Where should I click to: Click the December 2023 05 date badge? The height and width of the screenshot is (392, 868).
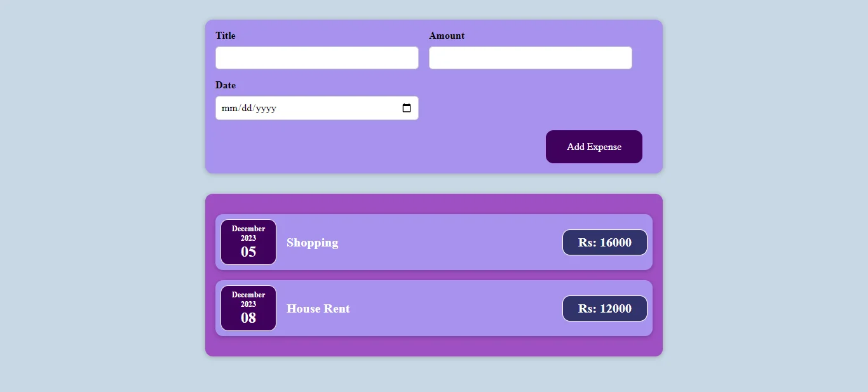pyautogui.click(x=248, y=242)
